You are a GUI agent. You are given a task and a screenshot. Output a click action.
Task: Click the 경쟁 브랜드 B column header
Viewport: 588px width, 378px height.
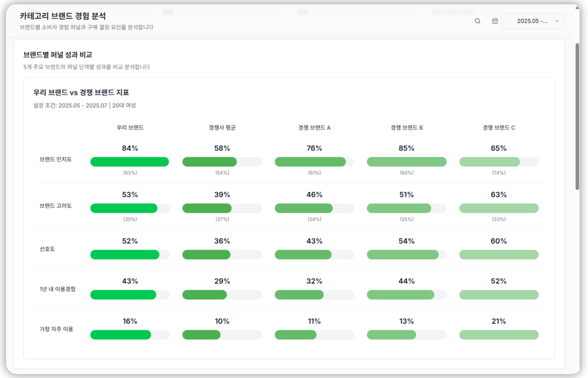[407, 128]
